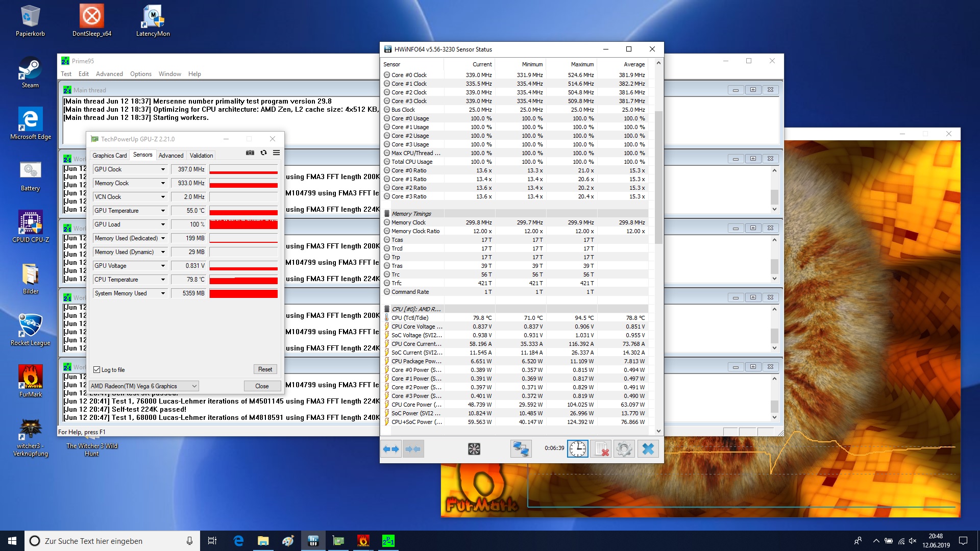The image size is (980, 551).
Task: Click the GPU-Z screenshot camera icon
Action: pyautogui.click(x=250, y=153)
